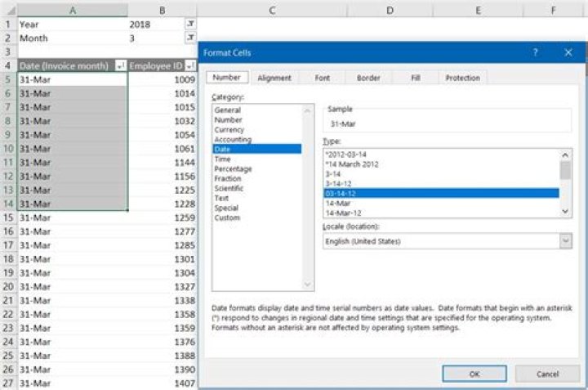Select Scientific category
This screenshot has width=588, height=390.
[257, 188]
